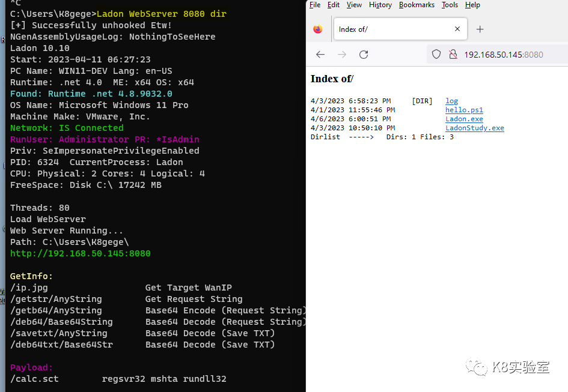The image size is (568, 392).
Task: Click the 'GetInfo:' heading in terminal
Action: point(31,276)
